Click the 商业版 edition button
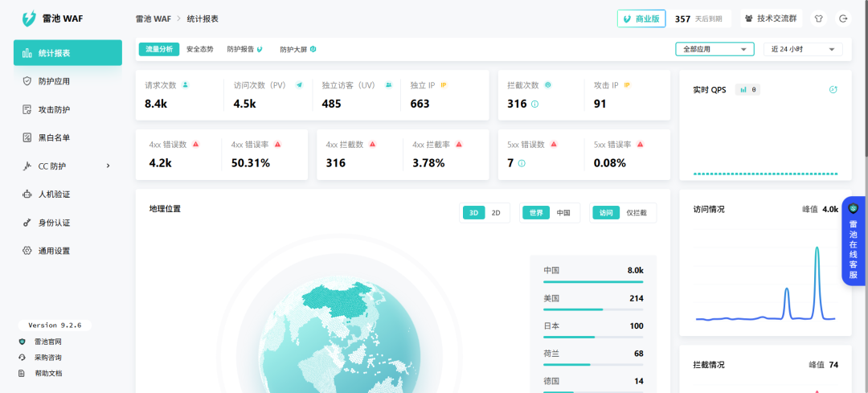Viewport: 868px width, 393px height. point(641,18)
